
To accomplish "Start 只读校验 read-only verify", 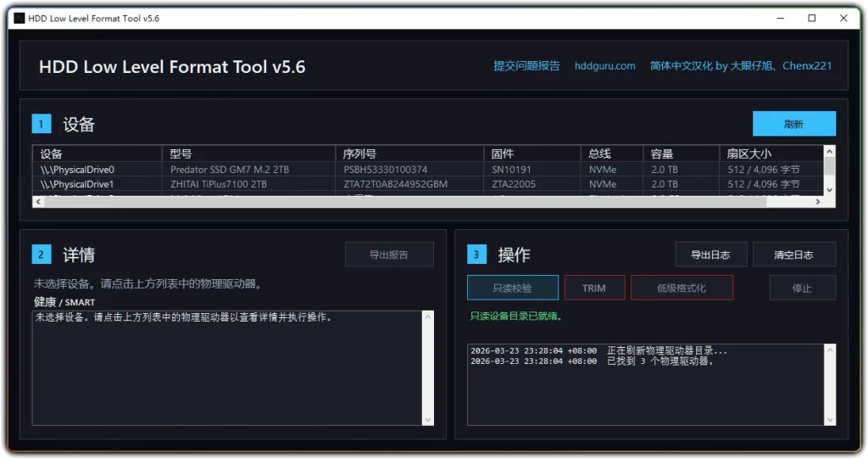I will pos(513,288).
